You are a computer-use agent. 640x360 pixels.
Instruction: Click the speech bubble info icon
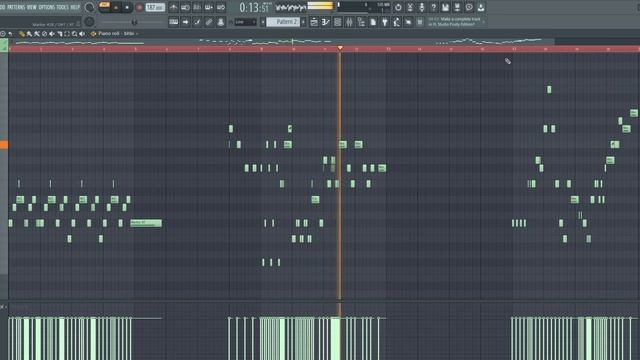coord(469,7)
